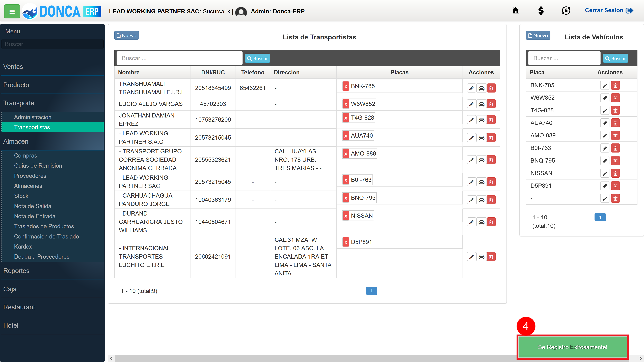Screen dimensions: 644x362
Task: Edit CARHUACHAGUA PANDURO JORGE row
Action: tap(471, 200)
